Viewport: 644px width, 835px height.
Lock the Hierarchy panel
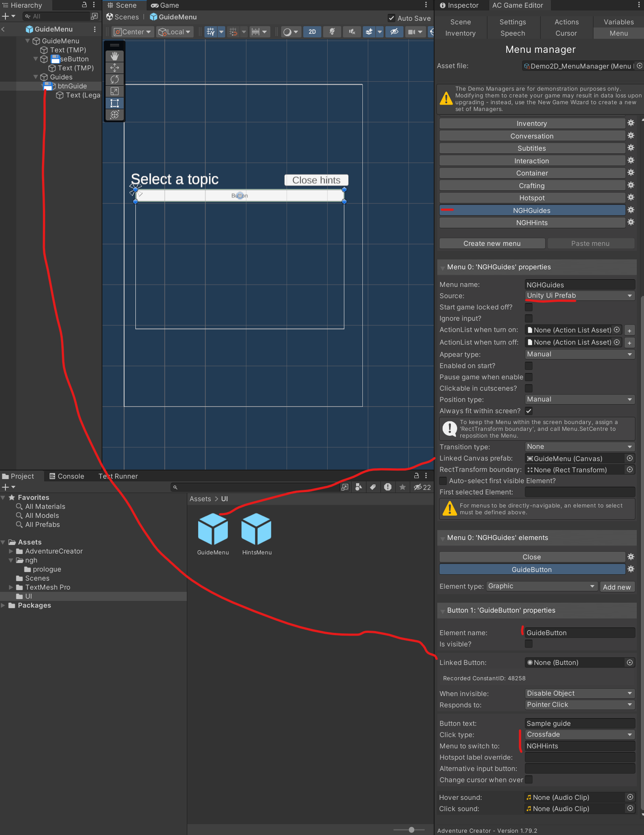coord(84,5)
